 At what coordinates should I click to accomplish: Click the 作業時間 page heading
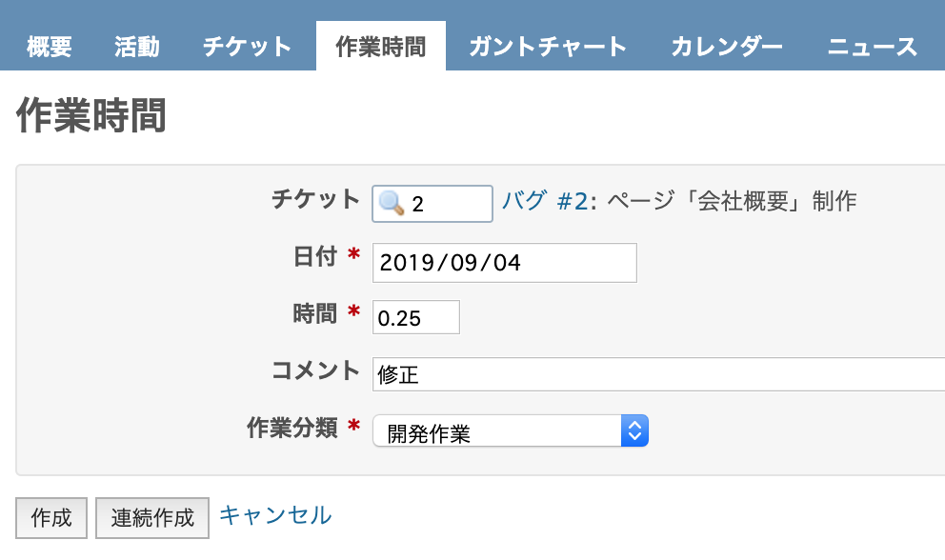[91, 115]
